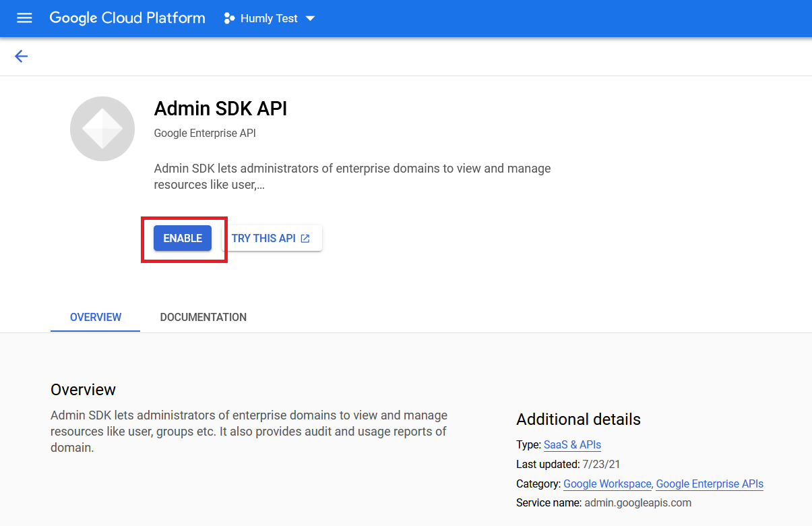Click the Admin SDK API title
This screenshot has height=526, width=812.
pyautogui.click(x=220, y=108)
